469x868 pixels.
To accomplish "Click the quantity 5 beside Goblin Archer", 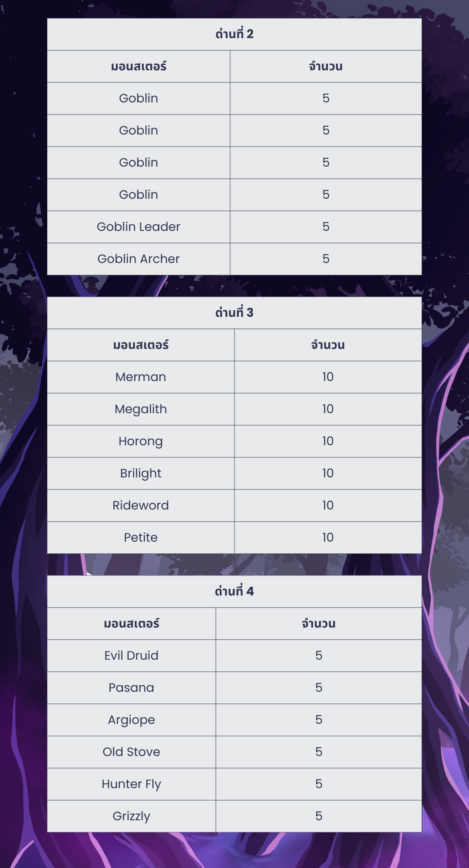I will 326,259.
